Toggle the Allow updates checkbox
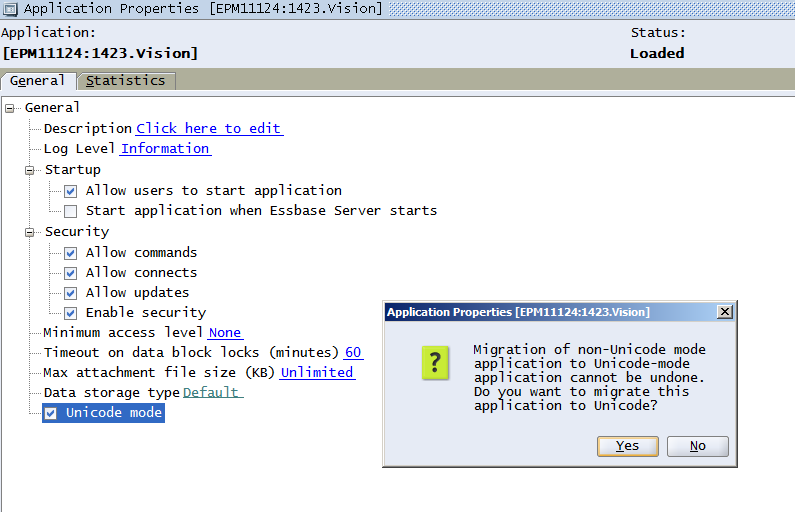 (70, 293)
